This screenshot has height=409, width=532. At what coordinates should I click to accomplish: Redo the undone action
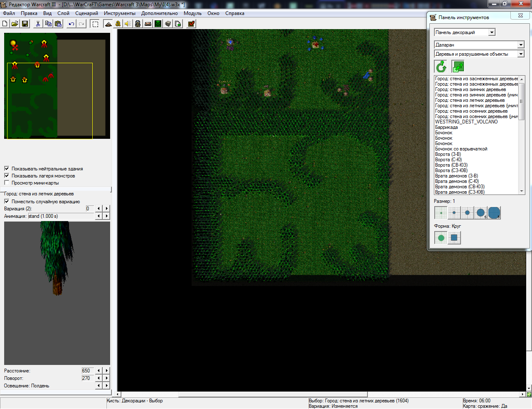click(81, 24)
